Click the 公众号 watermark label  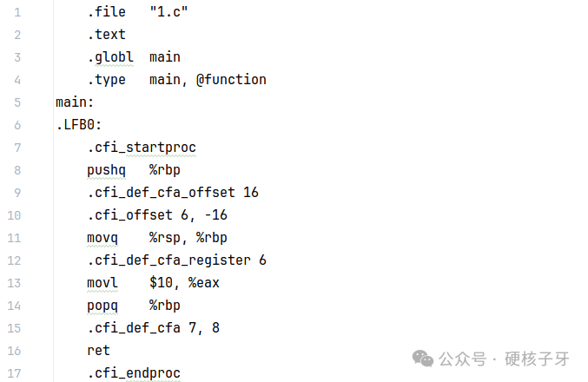point(462,359)
